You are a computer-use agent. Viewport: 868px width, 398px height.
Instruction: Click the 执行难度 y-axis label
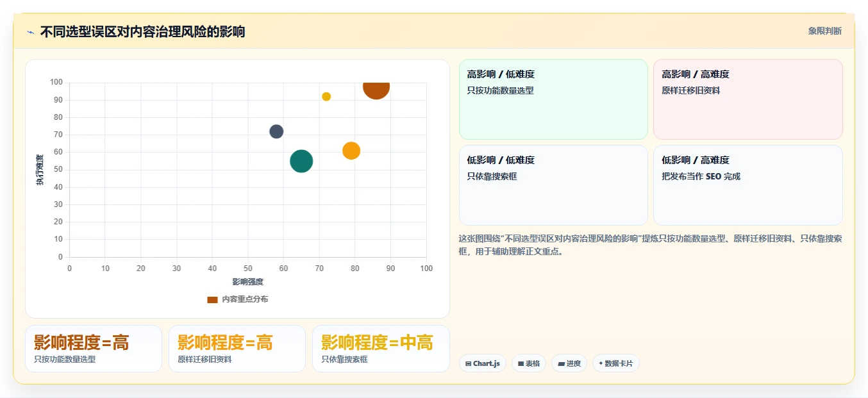click(40, 170)
